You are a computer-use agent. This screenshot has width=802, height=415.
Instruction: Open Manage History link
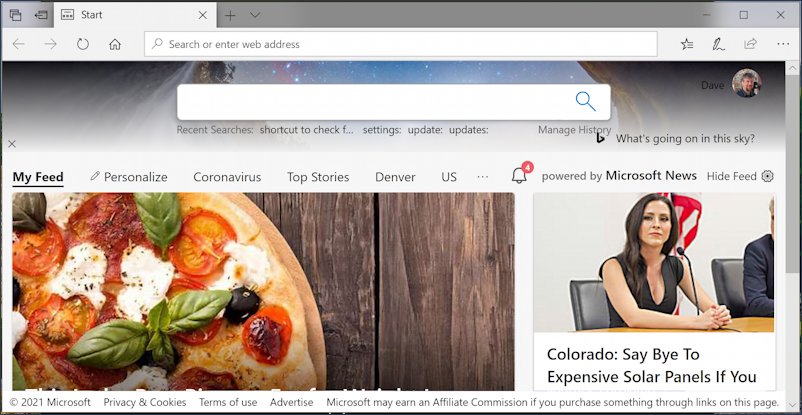coord(574,130)
